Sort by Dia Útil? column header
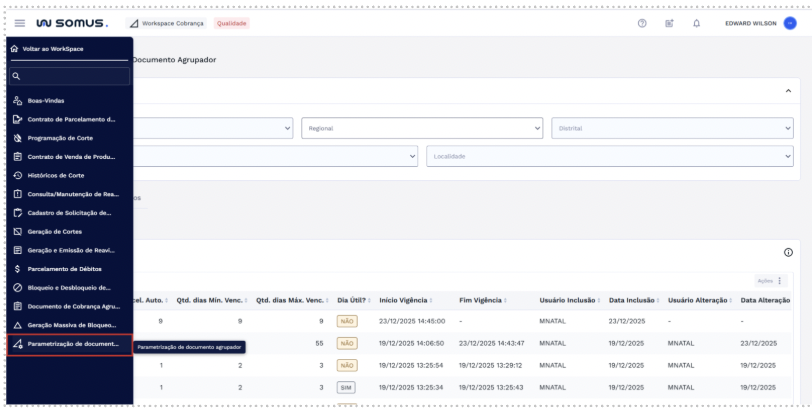 pos(351,300)
